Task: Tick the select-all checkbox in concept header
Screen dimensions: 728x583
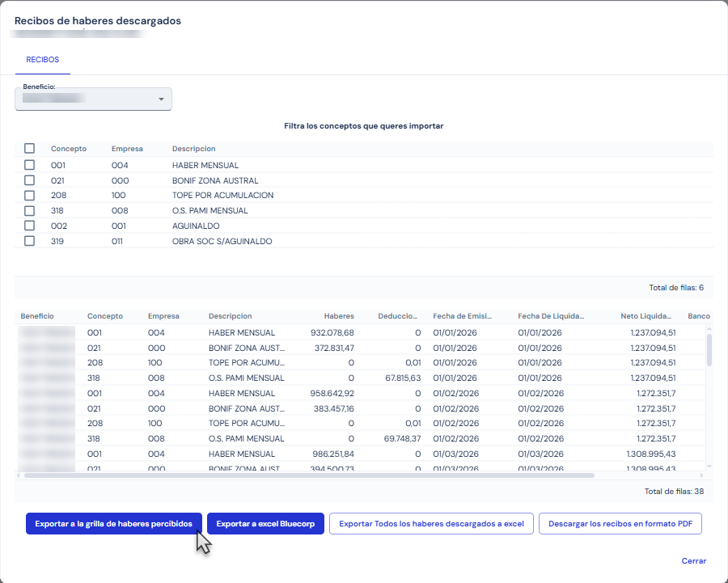Action: (x=29, y=149)
